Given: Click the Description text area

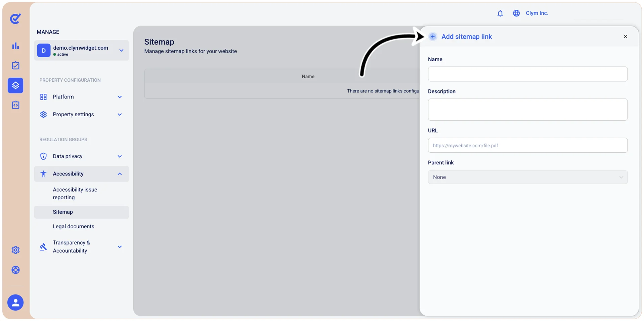Looking at the screenshot, I should point(527,110).
